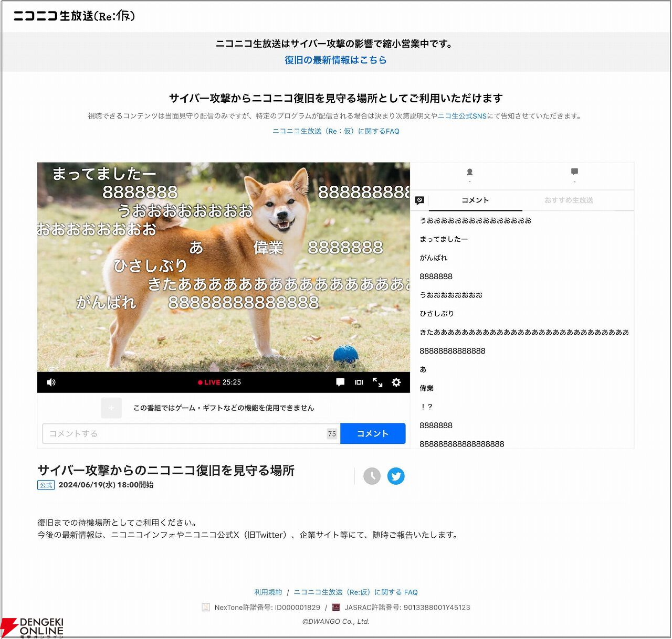Click the NexTone license icon
Viewport: 672px width, 639px height.
pyautogui.click(x=206, y=607)
